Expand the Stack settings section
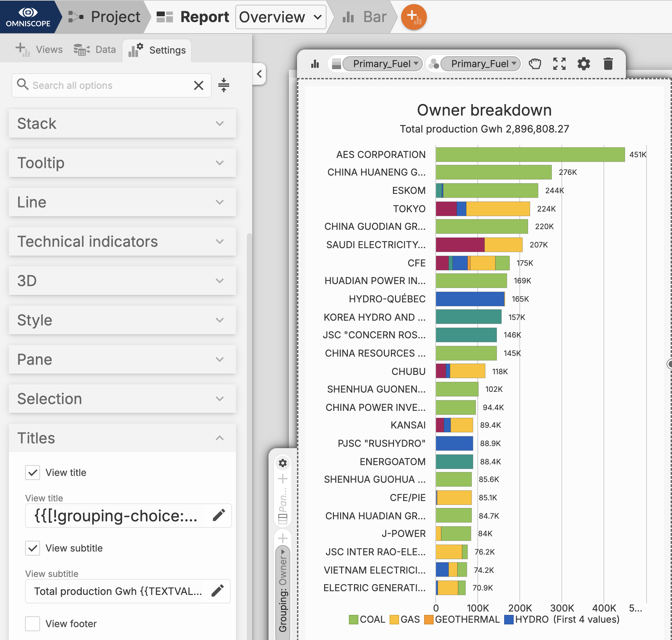The height and width of the screenshot is (640, 672). pos(122,123)
